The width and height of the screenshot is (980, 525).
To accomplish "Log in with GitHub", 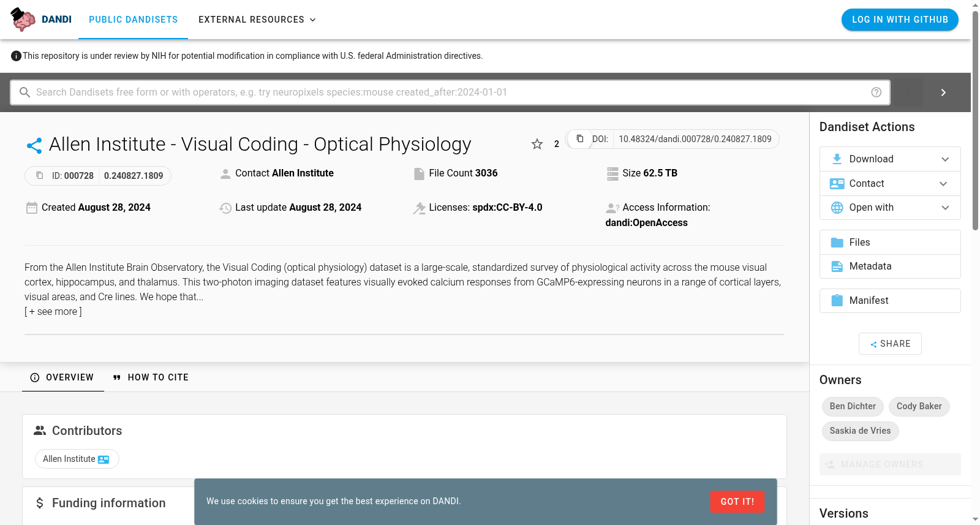I will pos(900,20).
